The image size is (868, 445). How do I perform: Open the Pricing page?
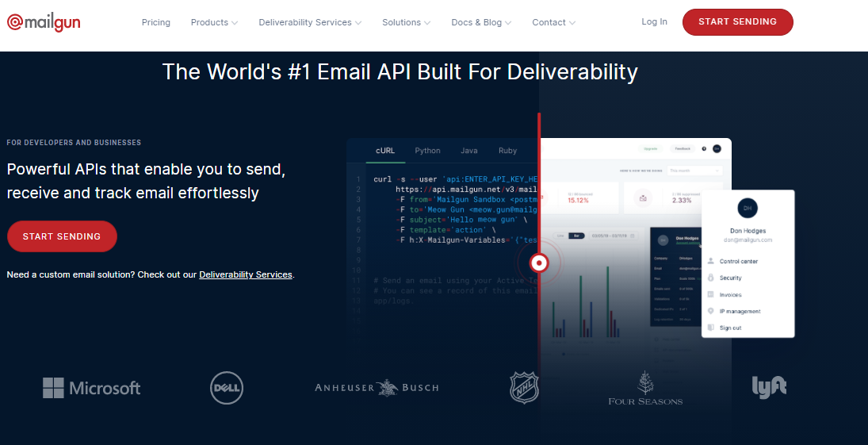click(156, 23)
